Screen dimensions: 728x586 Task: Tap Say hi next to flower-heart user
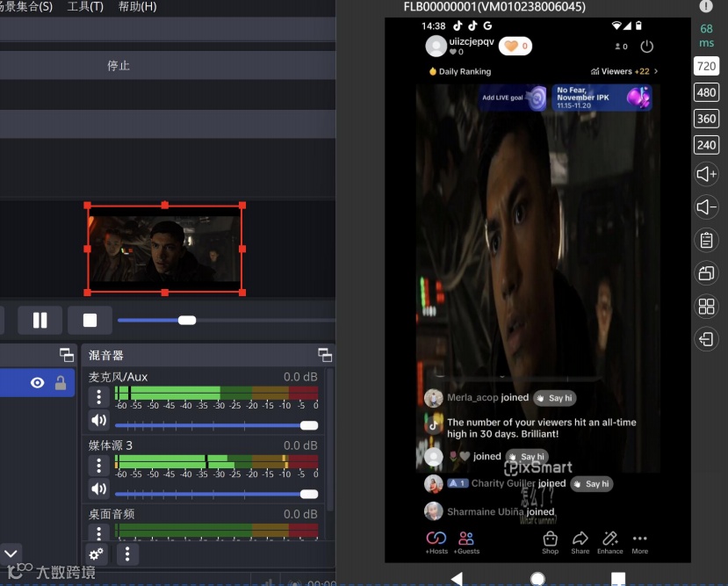point(527,457)
